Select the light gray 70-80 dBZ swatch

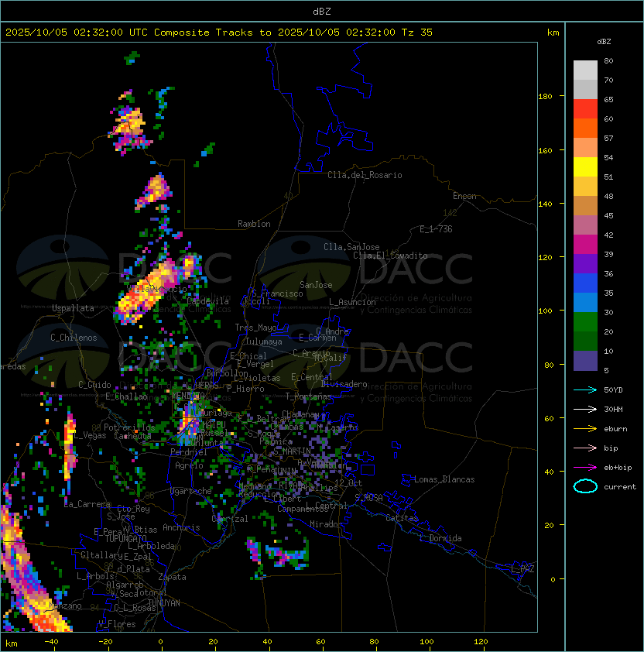pos(585,70)
